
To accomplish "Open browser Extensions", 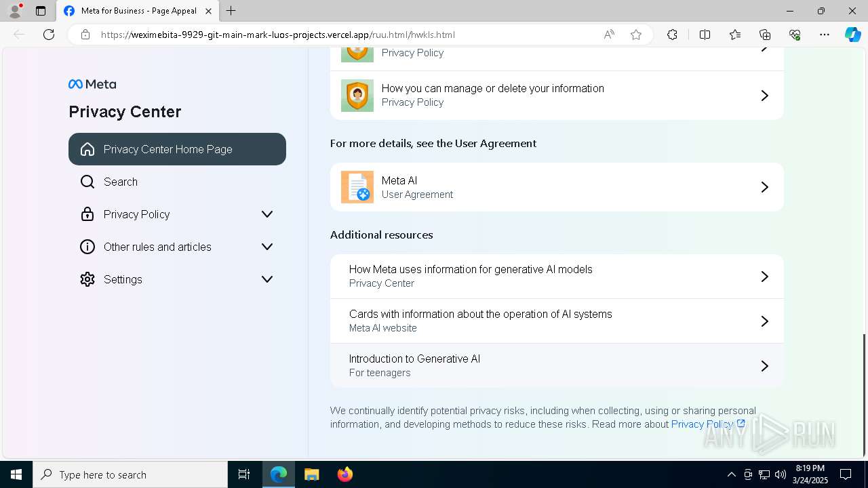I will (x=672, y=35).
